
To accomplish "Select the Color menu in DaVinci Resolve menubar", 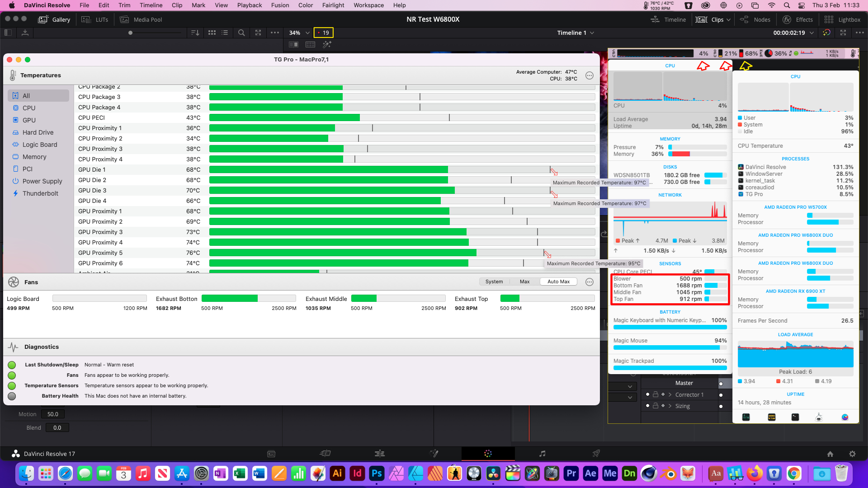I will [x=304, y=5].
